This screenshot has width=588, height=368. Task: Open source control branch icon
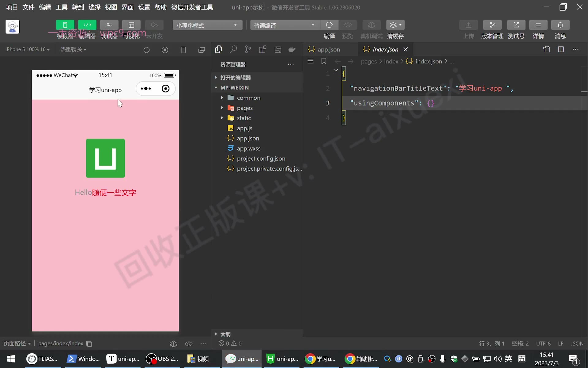[x=248, y=49]
